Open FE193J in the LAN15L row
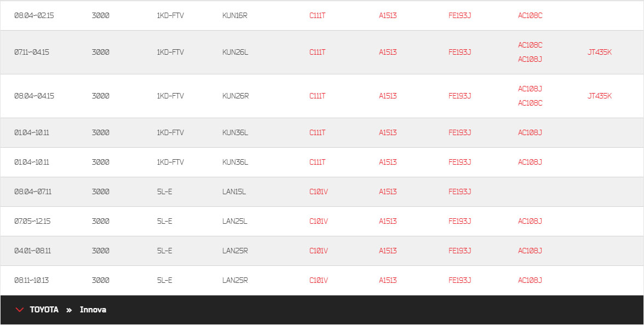Image resolution: width=644 pixels, height=325 pixels. point(459,191)
